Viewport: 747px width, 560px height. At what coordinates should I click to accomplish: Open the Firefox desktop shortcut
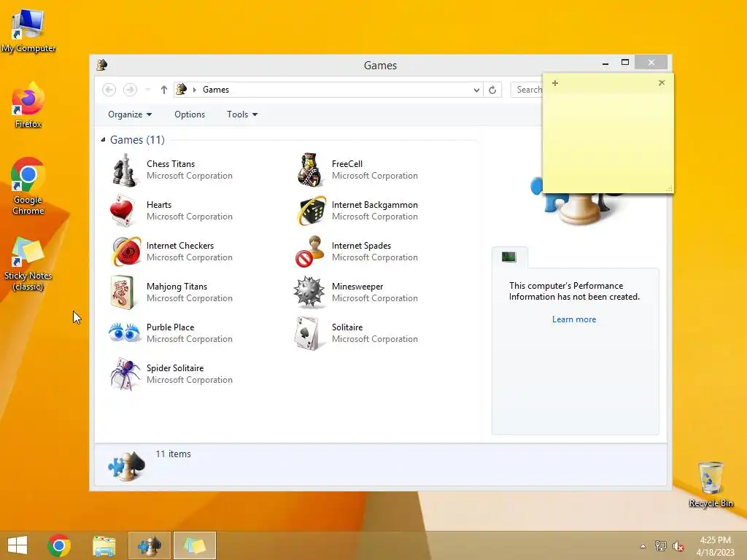pyautogui.click(x=28, y=105)
